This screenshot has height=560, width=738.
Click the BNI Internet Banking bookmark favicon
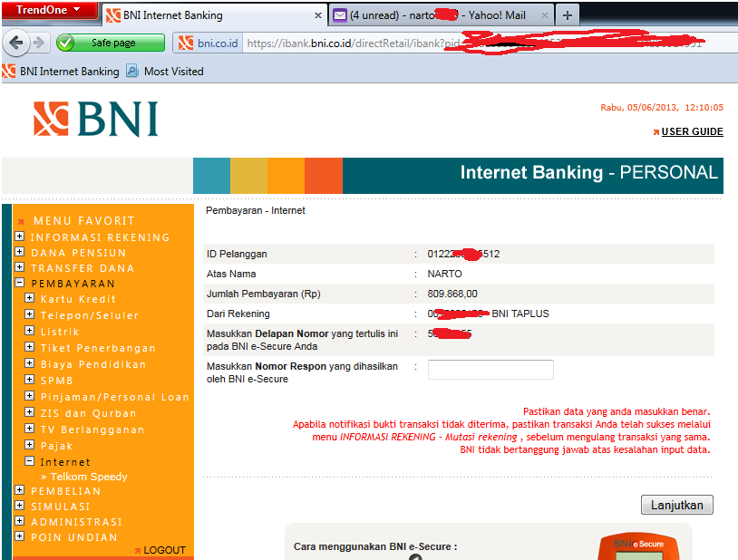9,71
